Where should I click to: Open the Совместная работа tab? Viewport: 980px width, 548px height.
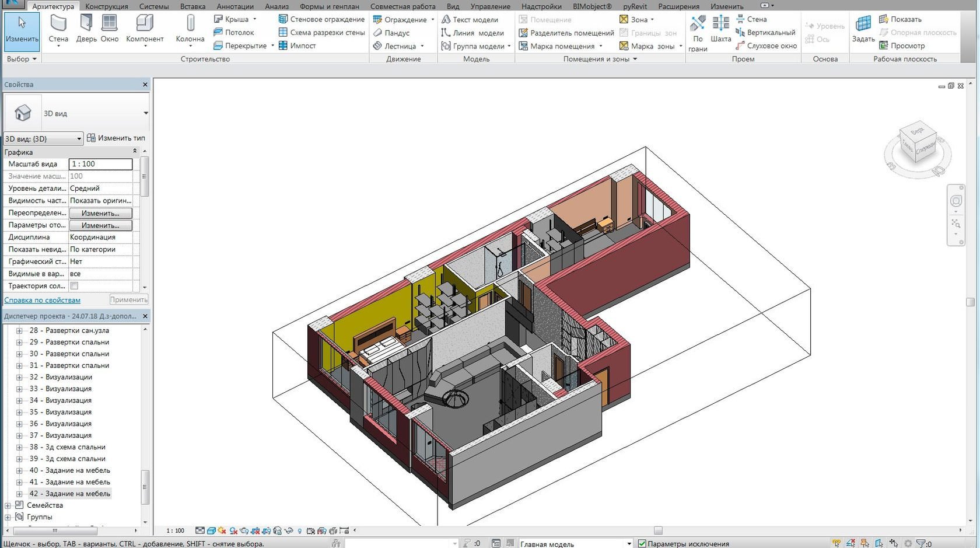tap(402, 6)
